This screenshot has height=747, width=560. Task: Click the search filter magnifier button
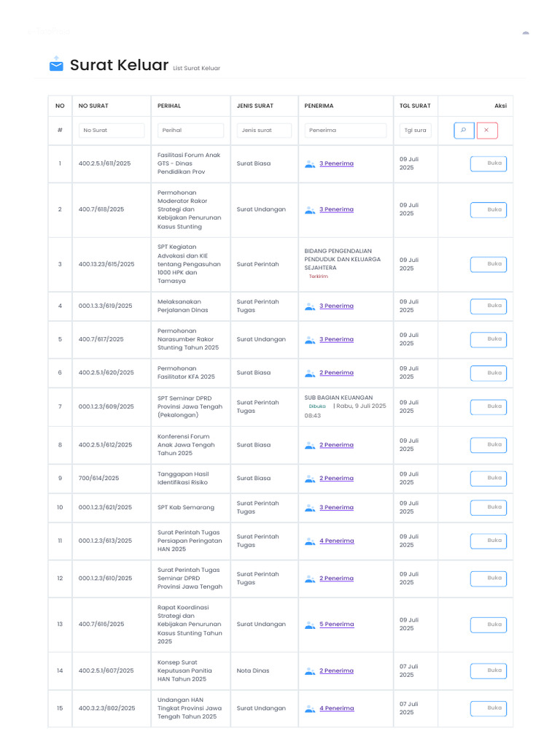click(x=463, y=131)
